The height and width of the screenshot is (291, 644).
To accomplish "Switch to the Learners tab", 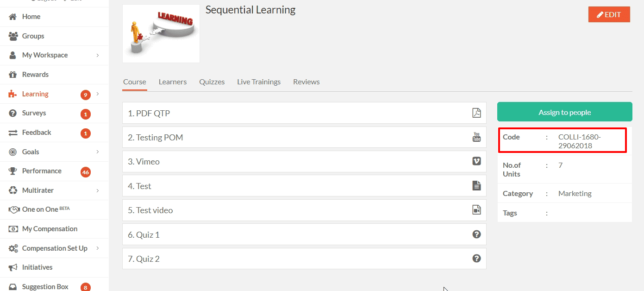I will click(173, 82).
